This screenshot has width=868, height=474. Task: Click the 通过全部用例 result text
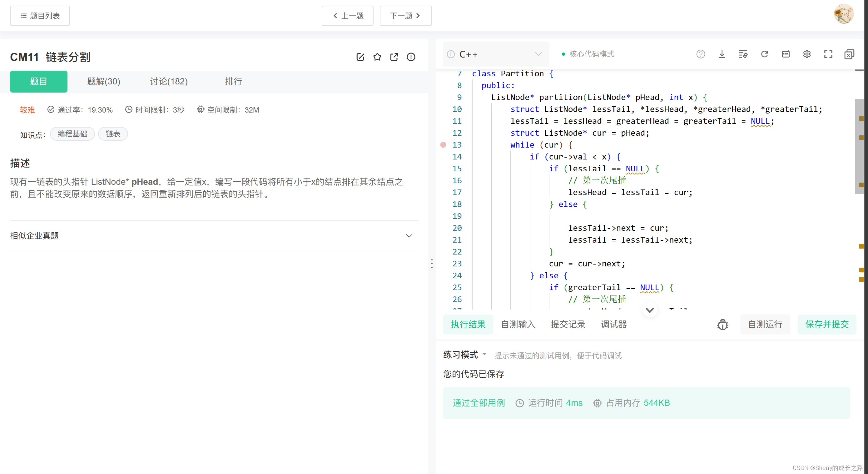click(x=479, y=403)
